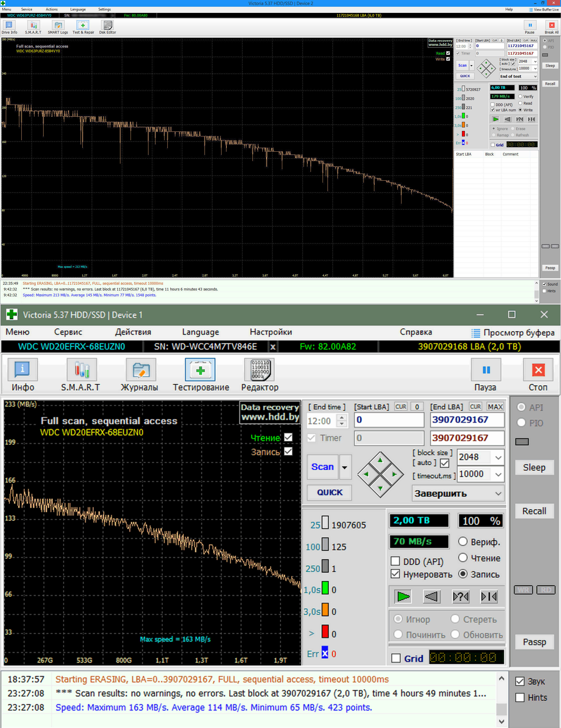561x728 pixels.
Task: Click the Start LBA field in the Device 1 window
Action: point(389,420)
